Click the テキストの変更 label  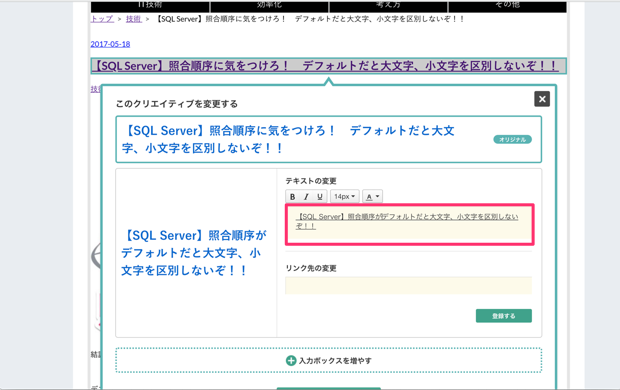(311, 181)
